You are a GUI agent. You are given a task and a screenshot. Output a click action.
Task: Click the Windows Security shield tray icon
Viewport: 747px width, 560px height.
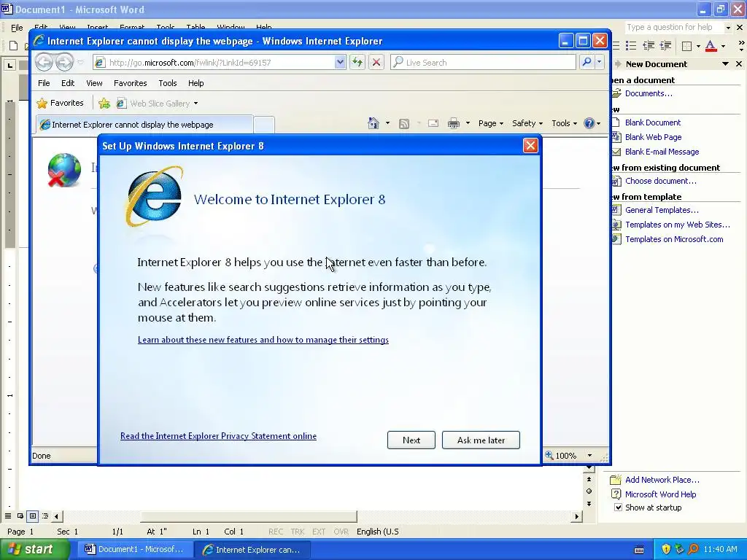[665, 550]
